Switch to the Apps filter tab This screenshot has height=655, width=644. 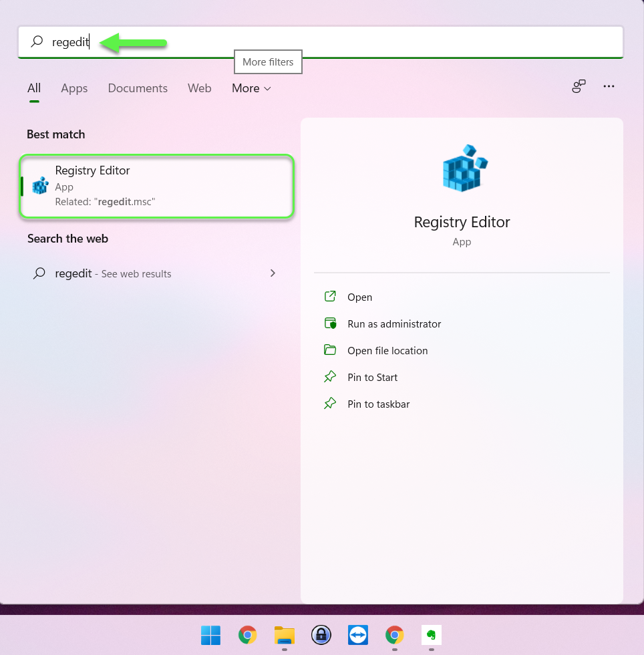74,88
